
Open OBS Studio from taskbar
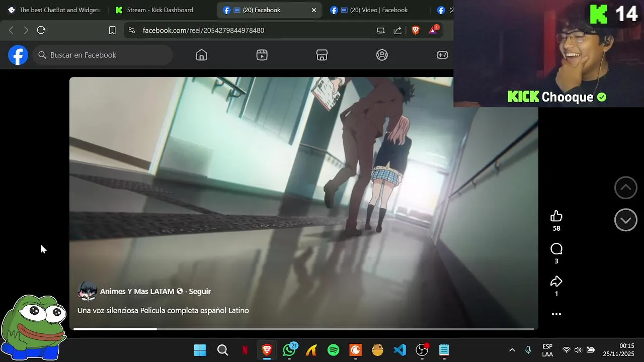[x=422, y=350]
